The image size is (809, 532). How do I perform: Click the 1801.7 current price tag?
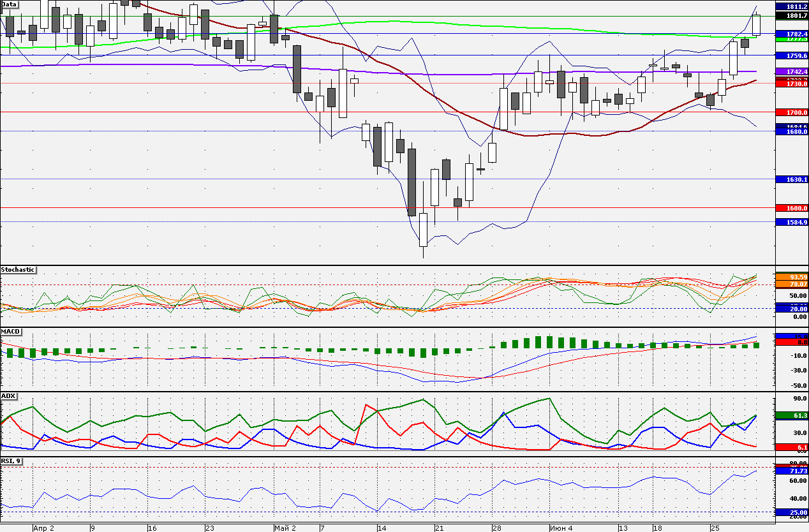tap(792, 15)
